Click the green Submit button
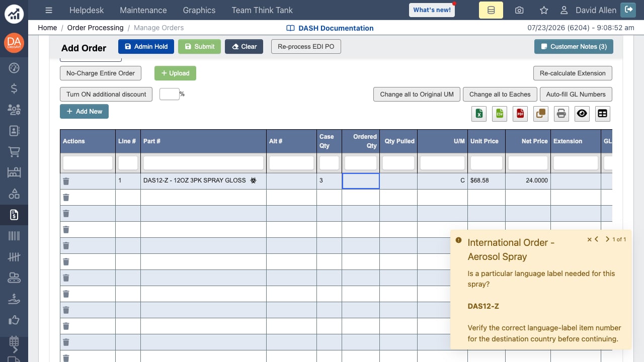Viewport: 644px width, 362px height. (x=200, y=46)
